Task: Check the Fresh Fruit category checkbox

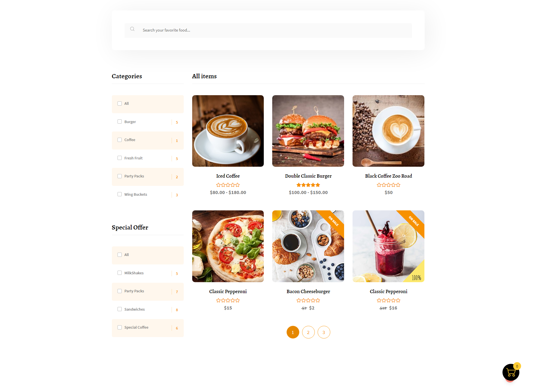Action: tap(119, 158)
